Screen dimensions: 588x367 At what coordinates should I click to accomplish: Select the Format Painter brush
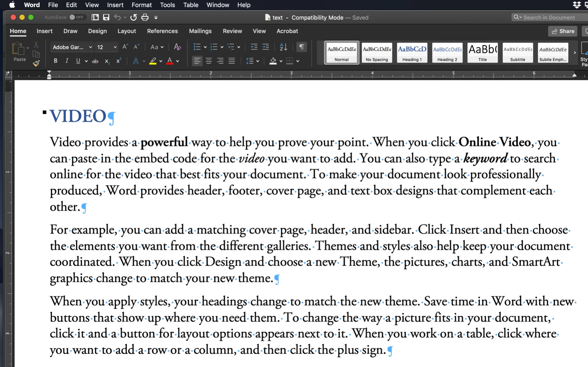click(x=36, y=63)
